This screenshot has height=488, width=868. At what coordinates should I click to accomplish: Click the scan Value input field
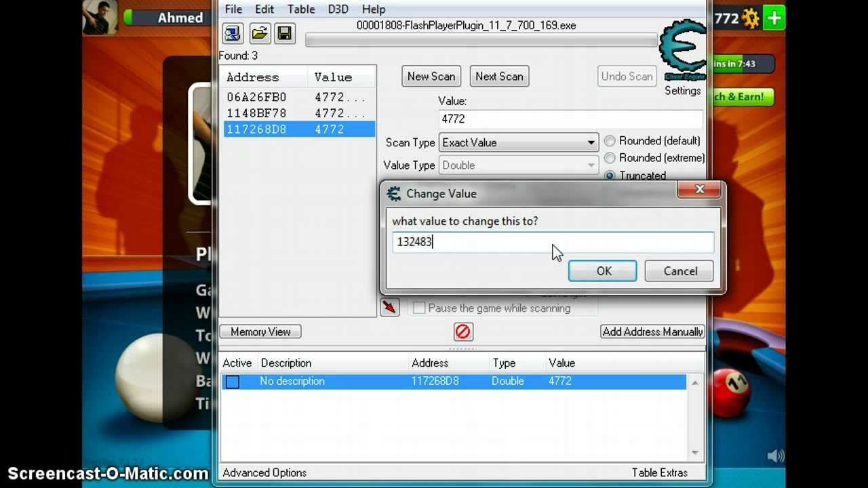570,119
